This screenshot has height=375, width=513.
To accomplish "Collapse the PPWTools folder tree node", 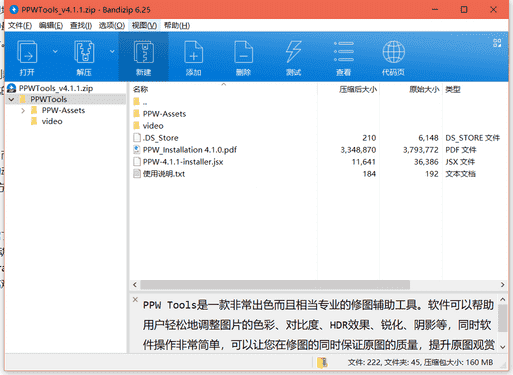I will click(x=11, y=99).
